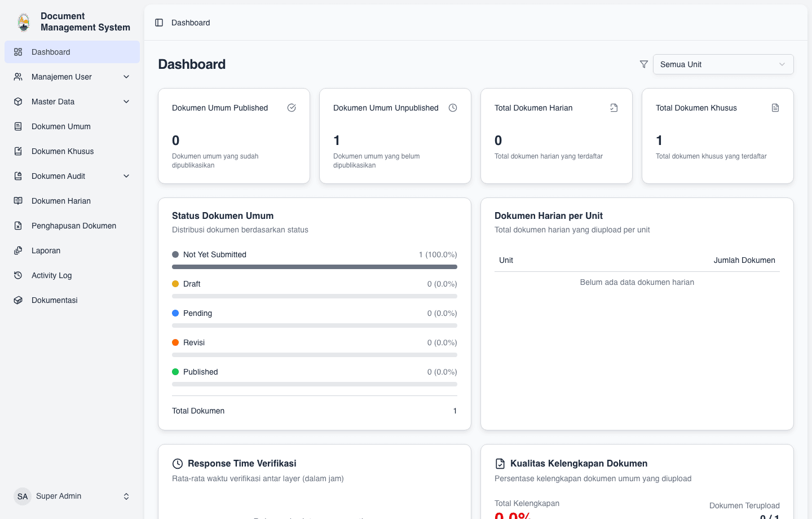Click the Master Data box icon
This screenshot has height=519, width=812.
pyautogui.click(x=18, y=102)
